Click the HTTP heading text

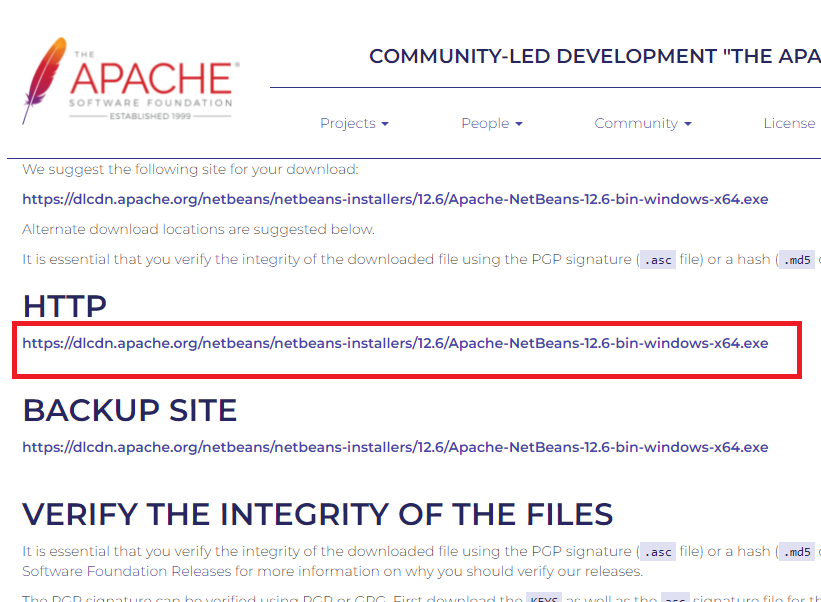(65, 306)
